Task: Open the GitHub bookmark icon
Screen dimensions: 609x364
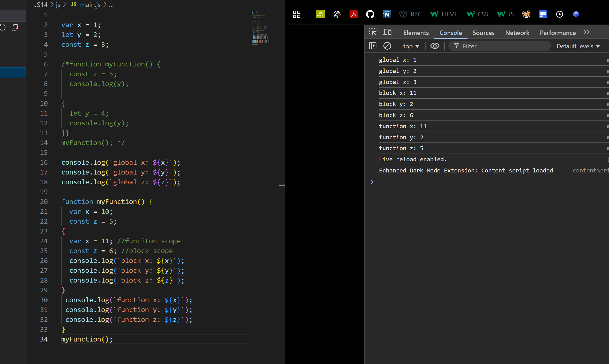Action: click(x=370, y=14)
